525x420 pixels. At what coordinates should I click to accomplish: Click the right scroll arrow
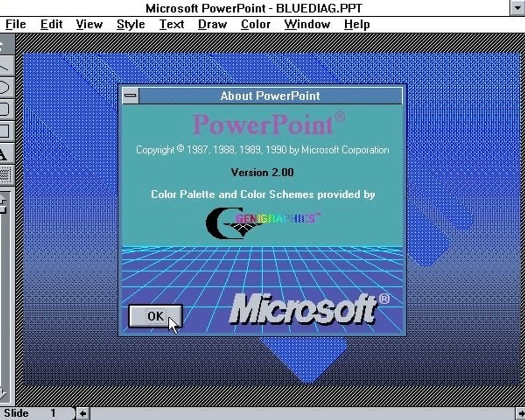coord(521,413)
